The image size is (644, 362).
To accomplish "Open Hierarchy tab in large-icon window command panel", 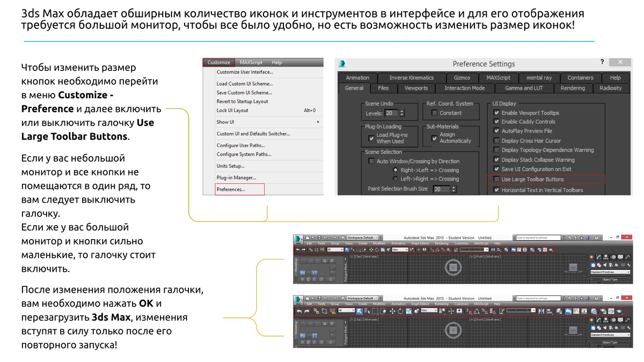I will click(x=606, y=320).
